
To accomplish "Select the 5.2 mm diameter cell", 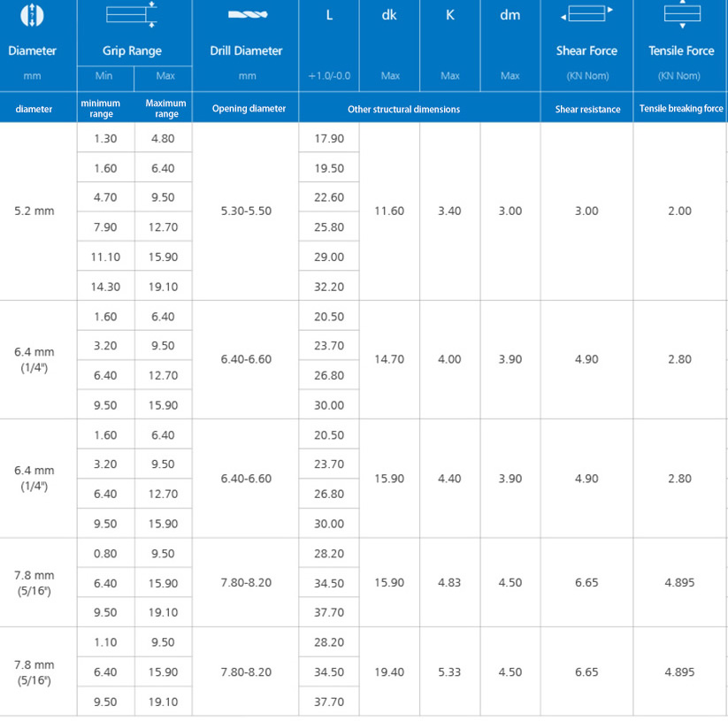I will click(x=34, y=211).
